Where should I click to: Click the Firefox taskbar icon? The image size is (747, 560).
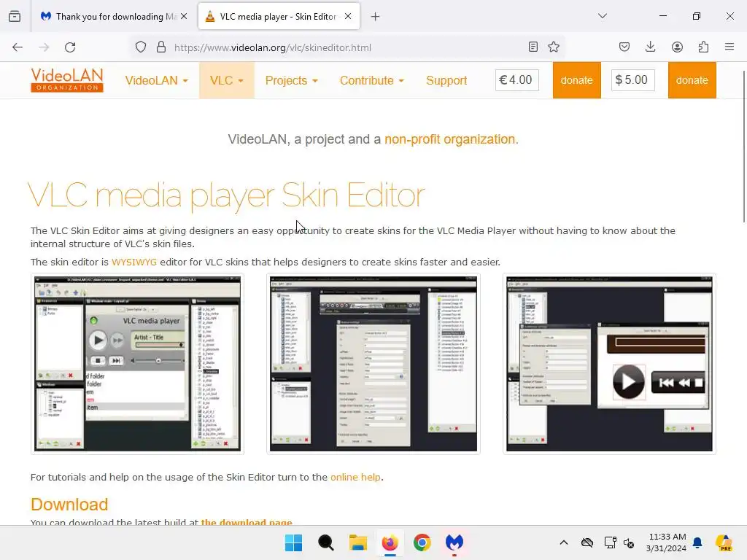click(x=390, y=542)
